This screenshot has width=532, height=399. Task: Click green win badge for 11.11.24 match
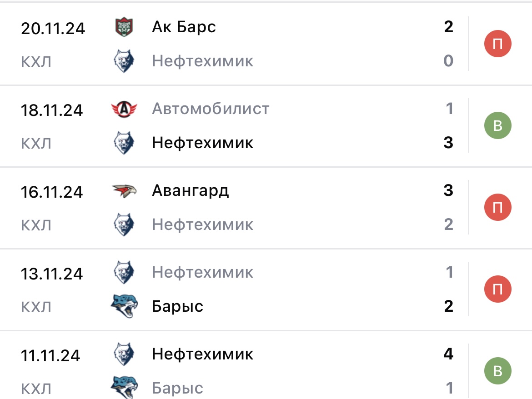pyautogui.click(x=497, y=371)
